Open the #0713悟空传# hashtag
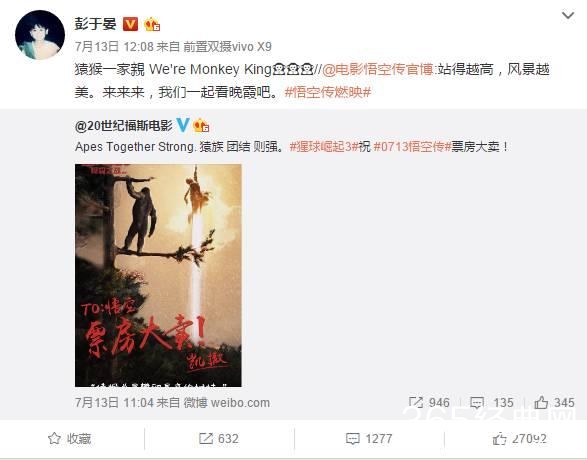Image resolution: width=587 pixels, height=460 pixels. click(412, 147)
